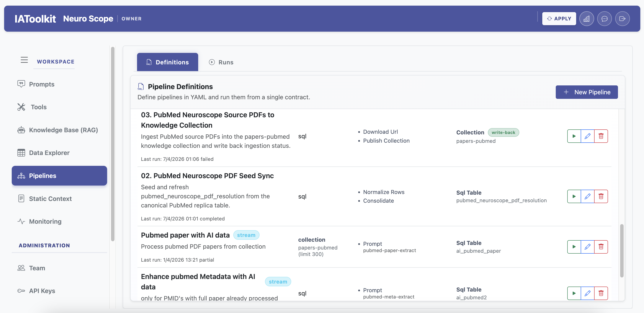The height and width of the screenshot is (313, 644).
Task: Click the logout icon in top-right corner
Action: [623, 18]
